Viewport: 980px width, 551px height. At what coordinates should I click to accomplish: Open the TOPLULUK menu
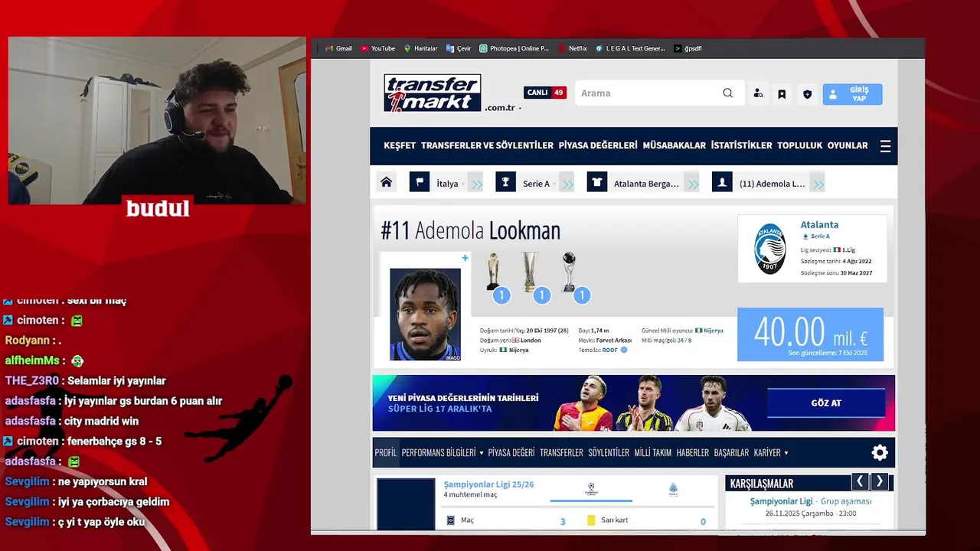(x=799, y=145)
